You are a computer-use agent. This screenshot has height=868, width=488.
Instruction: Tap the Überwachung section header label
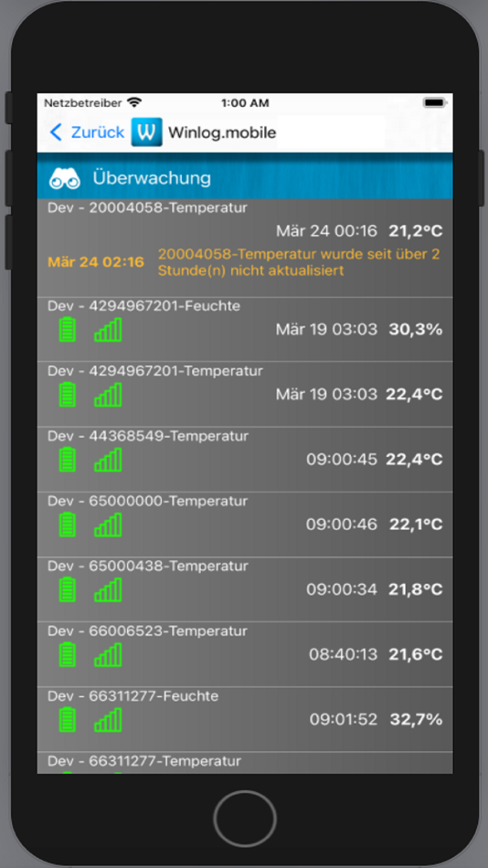(x=152, y=178)
